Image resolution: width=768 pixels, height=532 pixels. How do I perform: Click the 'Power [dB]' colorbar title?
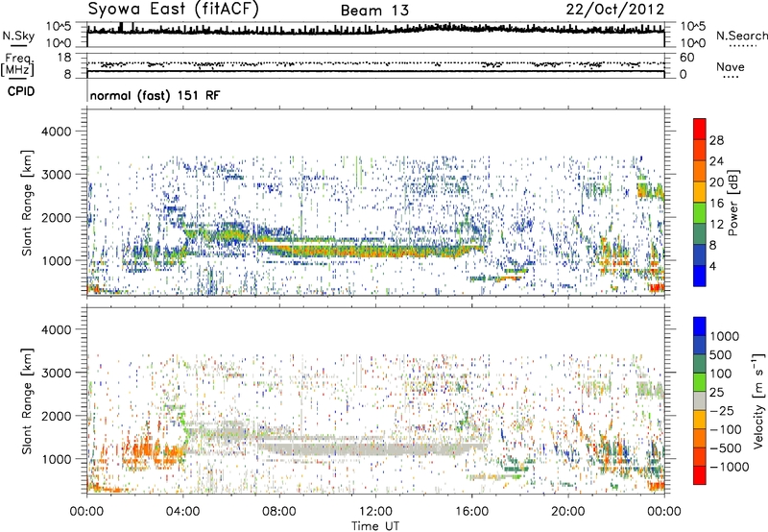click(x=732, y=203)
